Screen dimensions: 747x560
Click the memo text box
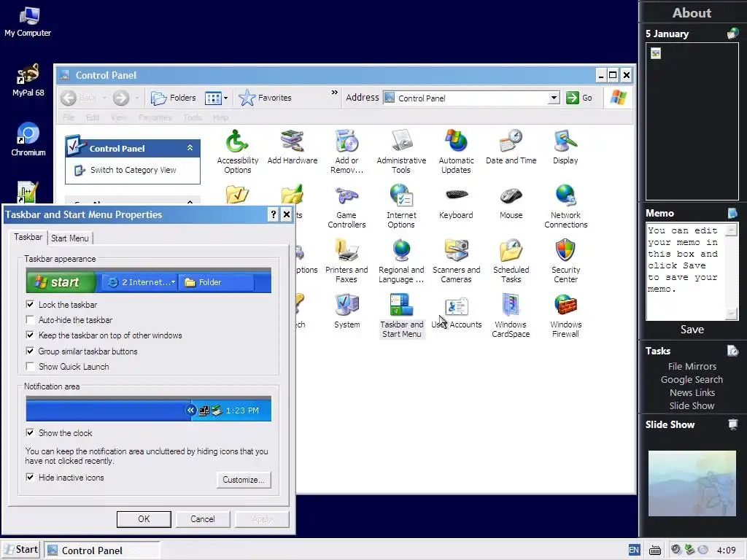tap(686, 272)
